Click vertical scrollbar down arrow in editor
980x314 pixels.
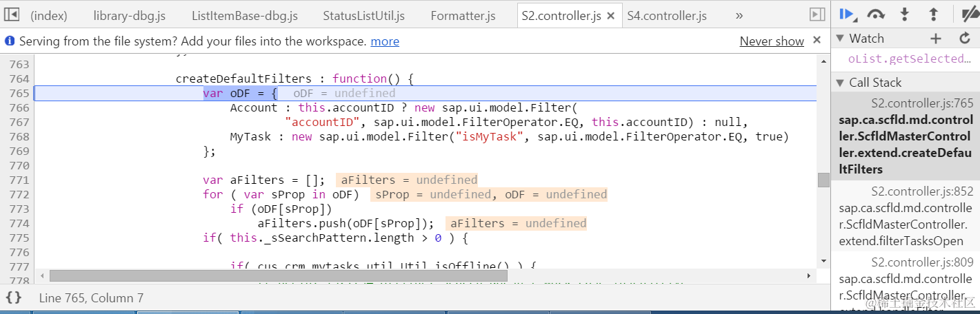coord(823,261)
